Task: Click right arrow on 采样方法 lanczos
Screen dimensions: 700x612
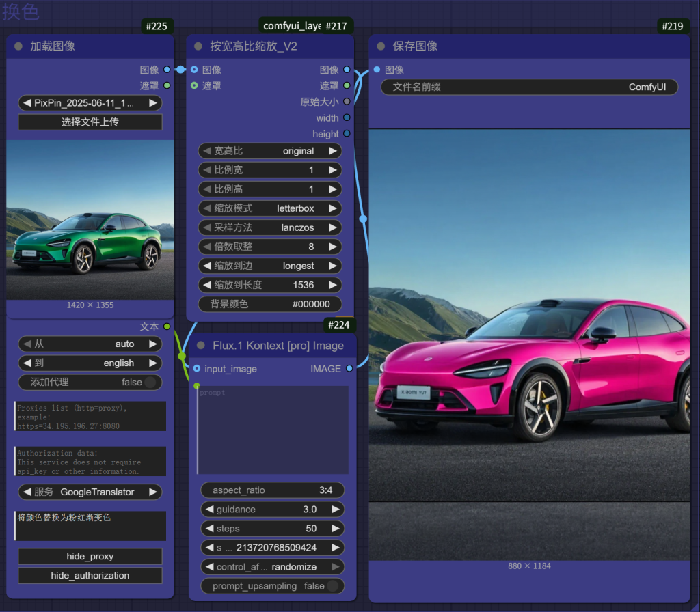Action: click(333, 227)
